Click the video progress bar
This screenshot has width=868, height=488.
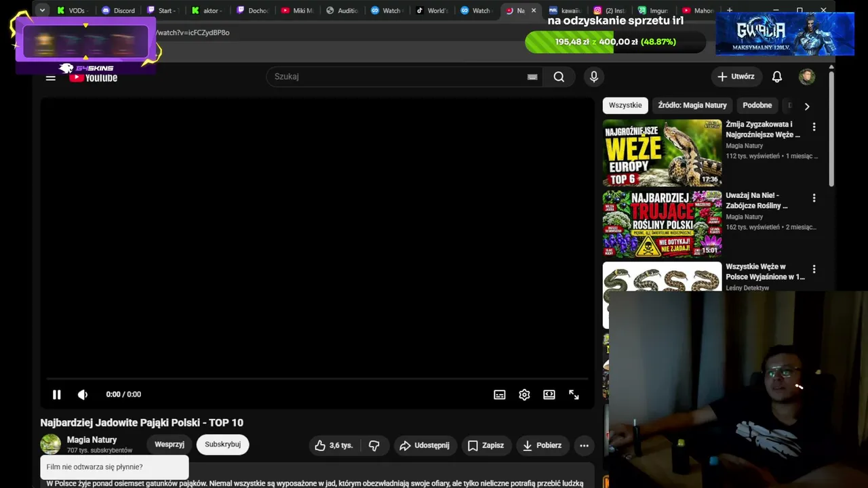(x=317, y=378)
